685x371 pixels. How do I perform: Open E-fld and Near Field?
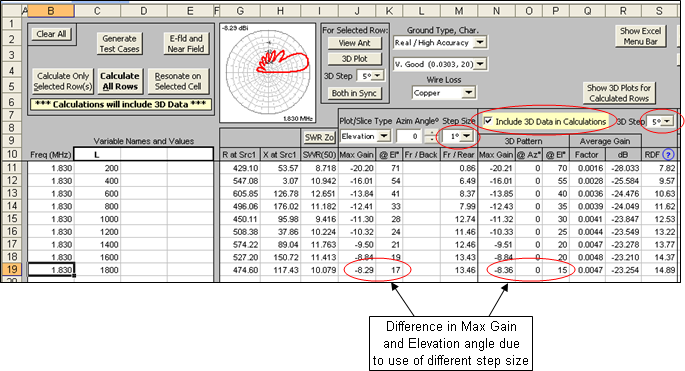pyautogui.click(x=186, y=44)
